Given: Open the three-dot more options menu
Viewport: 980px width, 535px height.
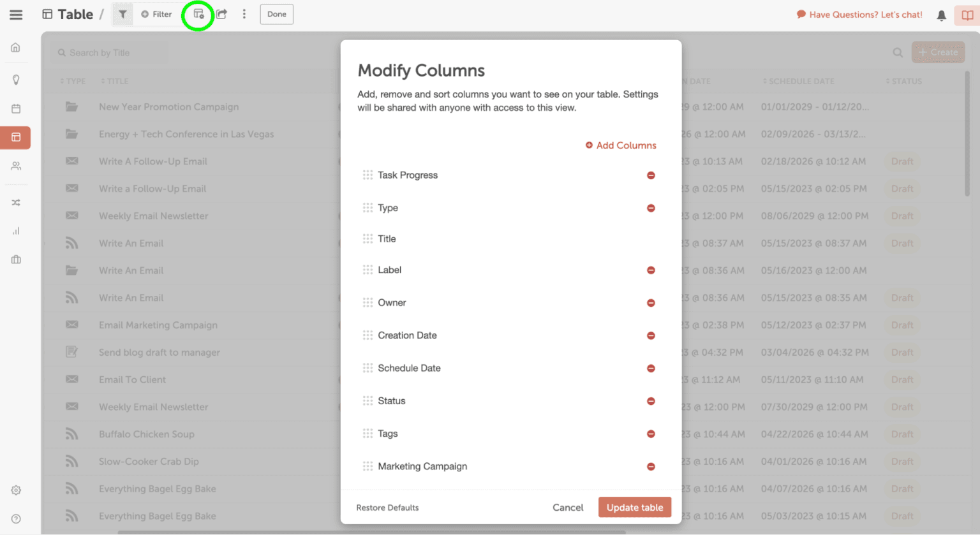Looking at the screenshot, I should (x=244, y=14).
